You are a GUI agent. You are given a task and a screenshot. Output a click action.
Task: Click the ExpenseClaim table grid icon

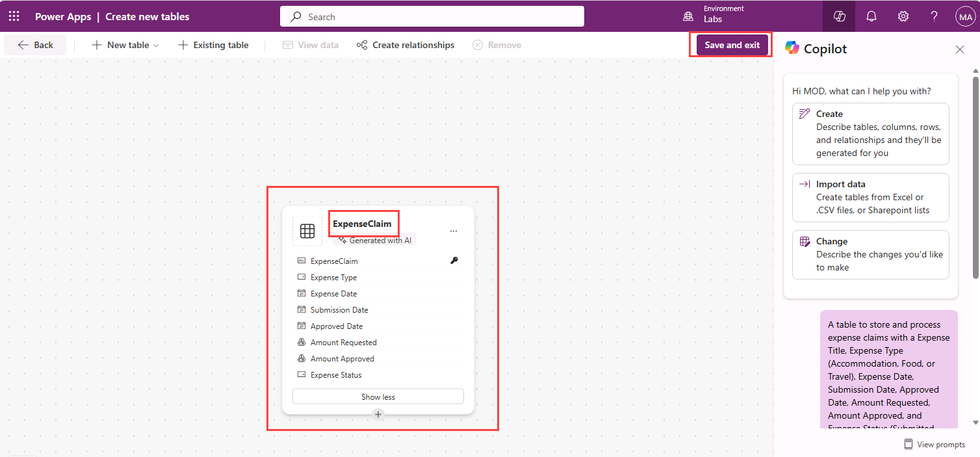307,231
